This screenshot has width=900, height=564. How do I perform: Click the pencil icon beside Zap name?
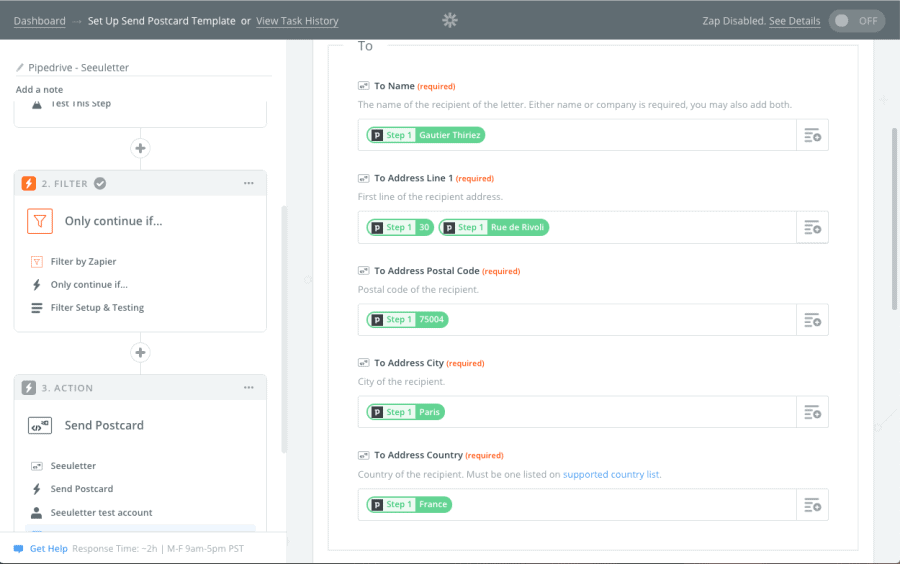pos(20,67)
